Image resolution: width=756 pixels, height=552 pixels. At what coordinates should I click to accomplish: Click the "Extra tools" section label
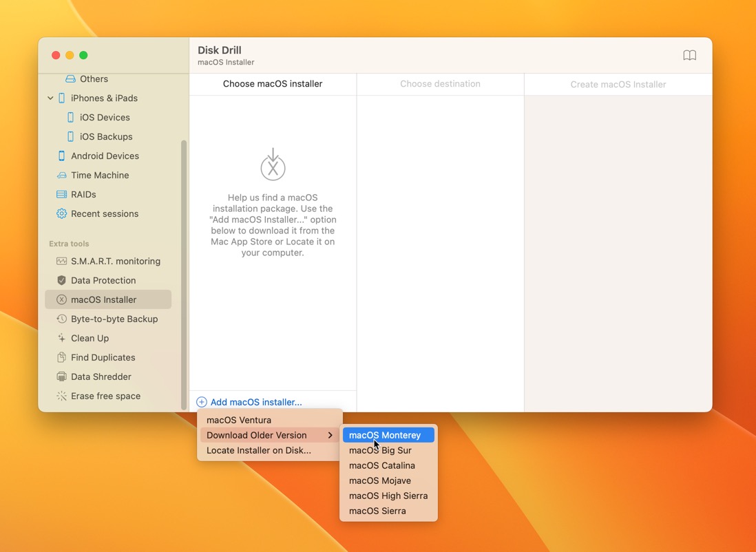click(x=69, y=244)
